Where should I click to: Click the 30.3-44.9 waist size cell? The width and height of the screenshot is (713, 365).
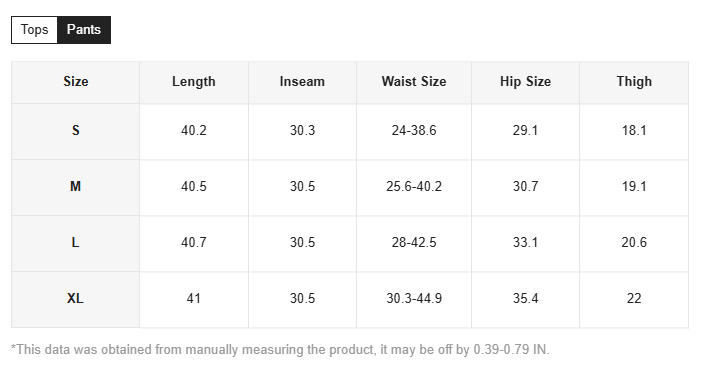click(x=414, y=300)
